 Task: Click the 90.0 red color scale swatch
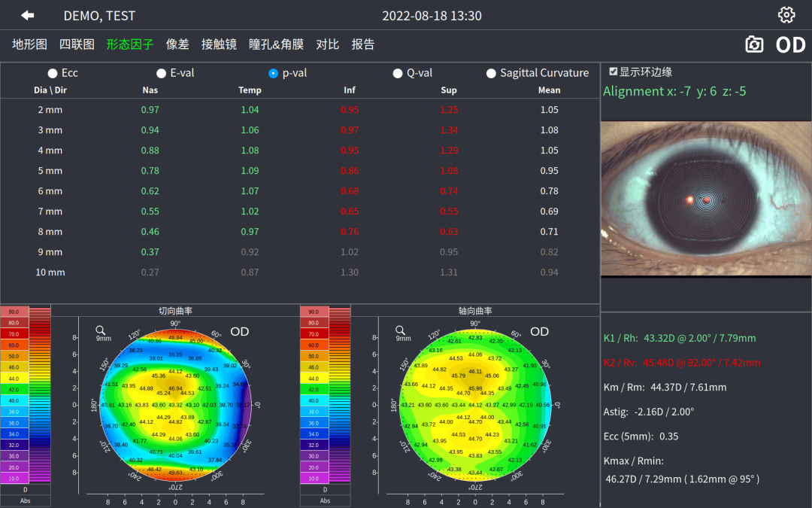(14, 312)
